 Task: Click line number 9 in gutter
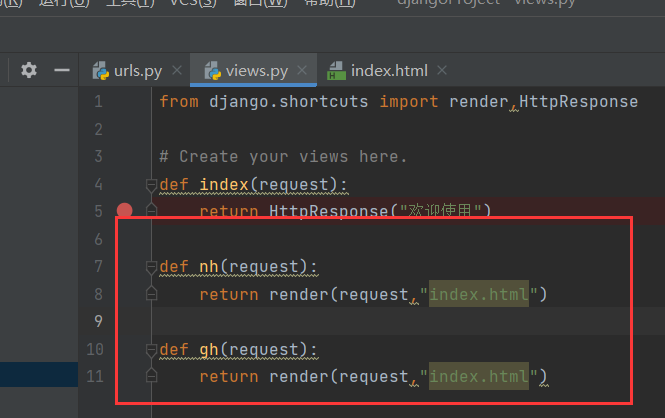(98, 321)
